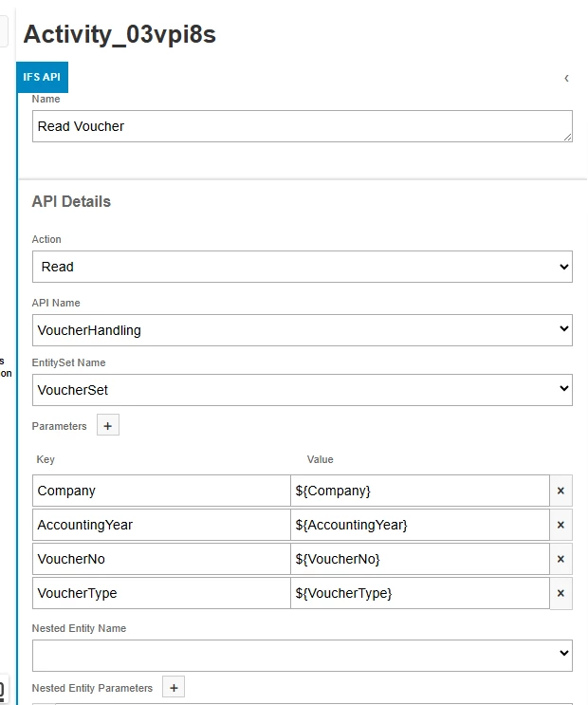This screenshot has width=588, height=705.
Task: Click the AccountingYear key field
Action: 160,525
